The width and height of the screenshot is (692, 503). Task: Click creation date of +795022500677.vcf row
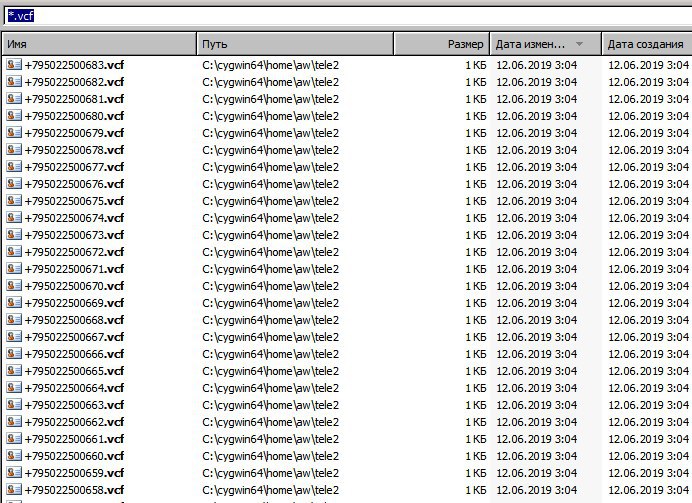pos(649,167)
